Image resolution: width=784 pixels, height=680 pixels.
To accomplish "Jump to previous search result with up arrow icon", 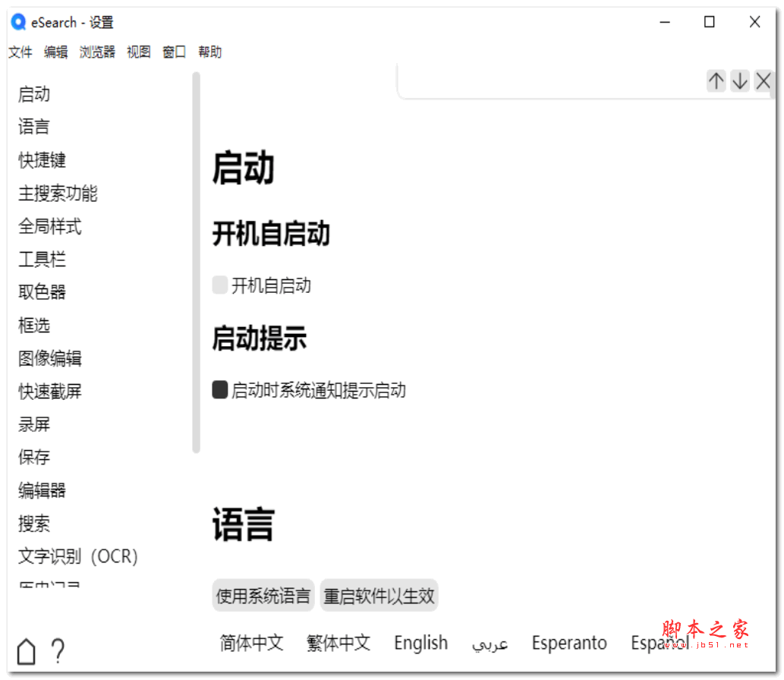I will click(x=716, y=80).
